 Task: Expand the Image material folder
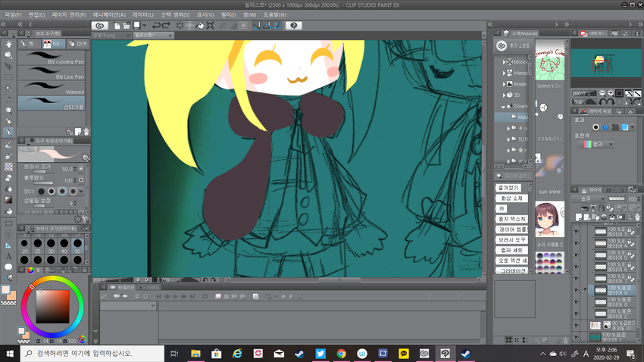point(504,84)
